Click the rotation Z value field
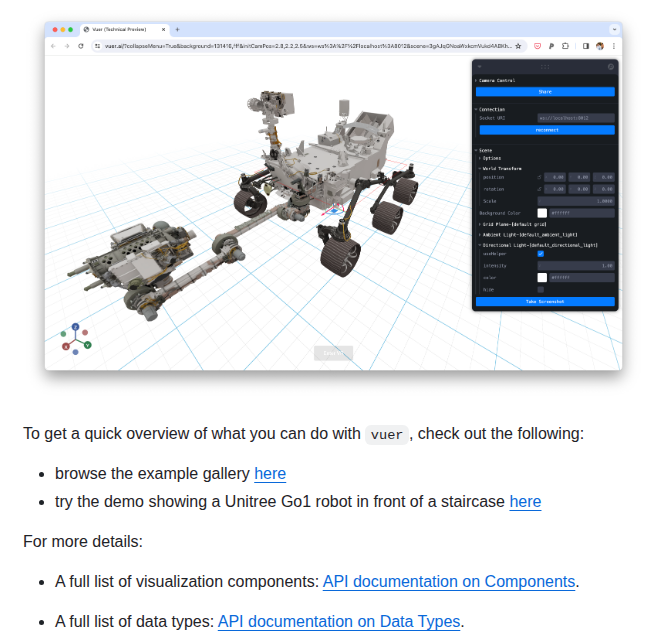Image resolution: width=645 pixels, height=632 pixels. (603, 189)
